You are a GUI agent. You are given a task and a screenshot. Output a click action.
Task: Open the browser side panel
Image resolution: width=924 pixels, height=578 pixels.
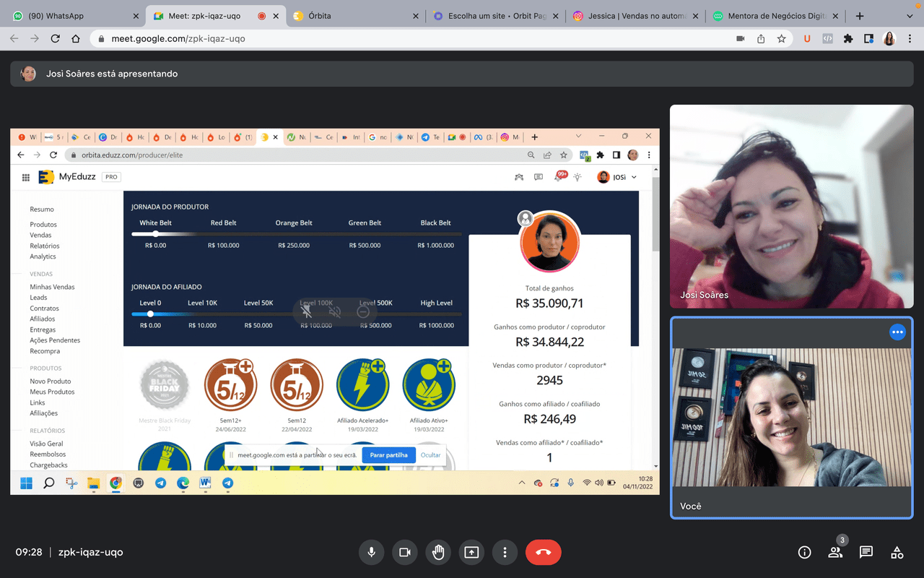click(868, 39)
